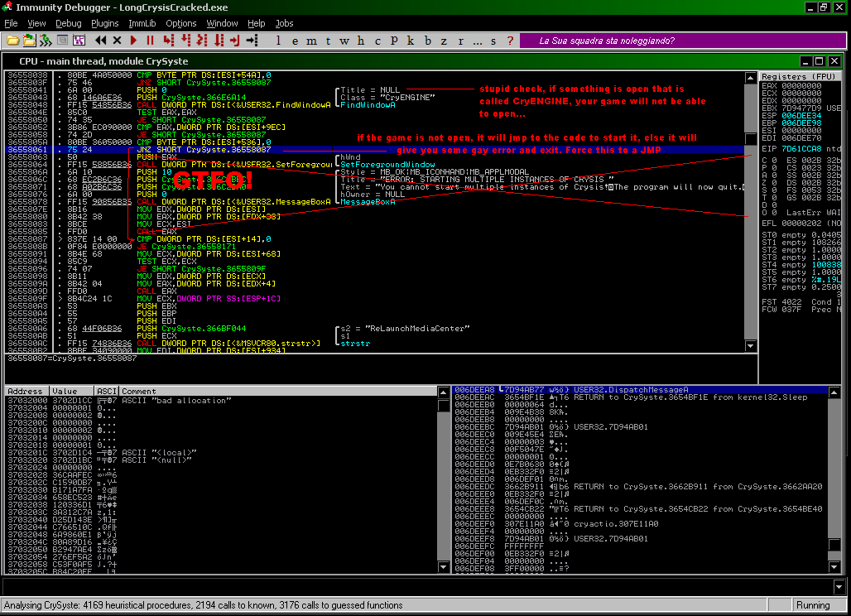The height and width of the screenshot is (616, 851).
Task: Open the Plugins menu
Action: [x=105, y=23]
